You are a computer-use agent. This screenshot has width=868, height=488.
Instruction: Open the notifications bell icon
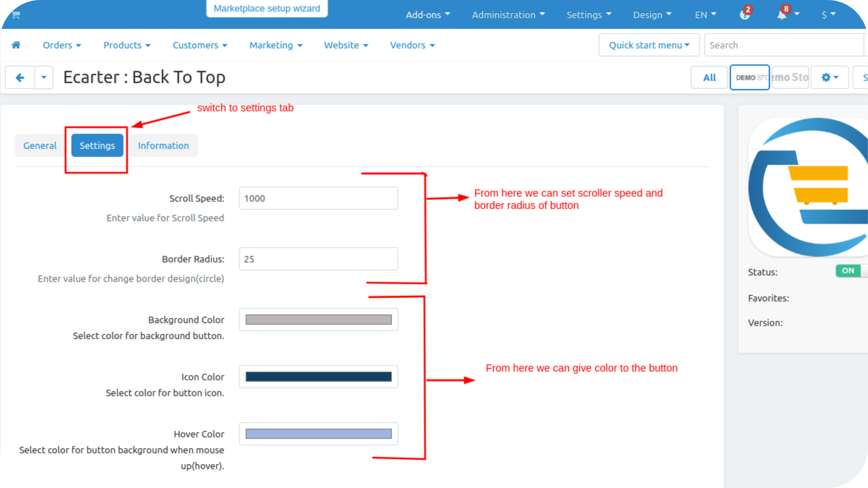tap(782, 15)
